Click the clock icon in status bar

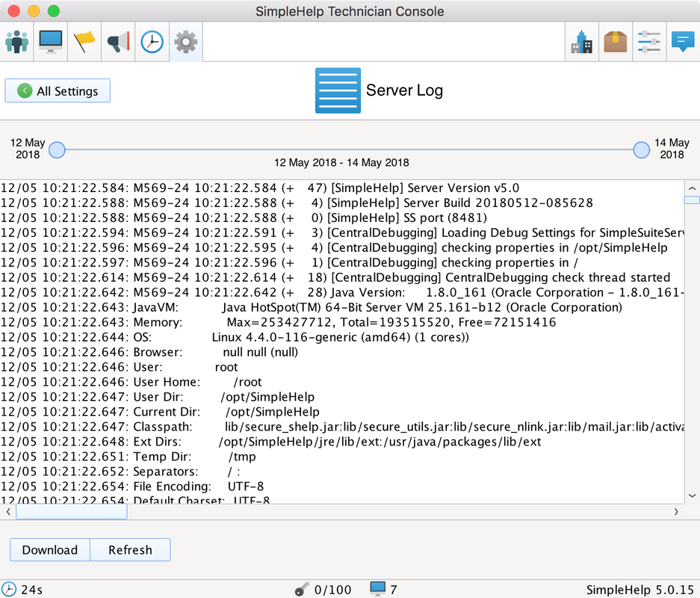pos(8,589)
